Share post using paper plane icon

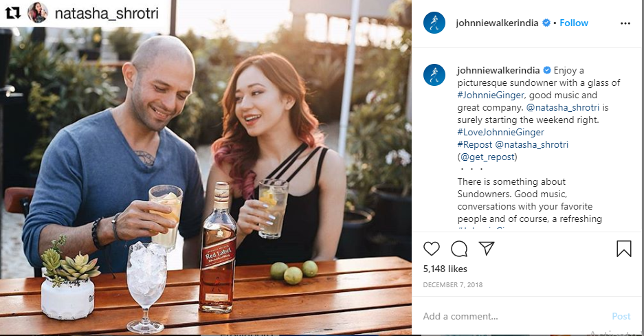coord(487,249)
